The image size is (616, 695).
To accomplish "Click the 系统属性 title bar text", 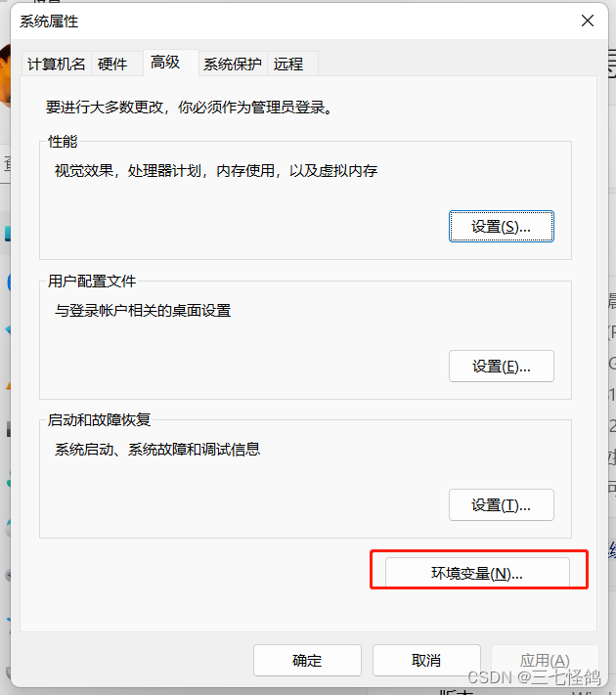I will tap(49, 22).
